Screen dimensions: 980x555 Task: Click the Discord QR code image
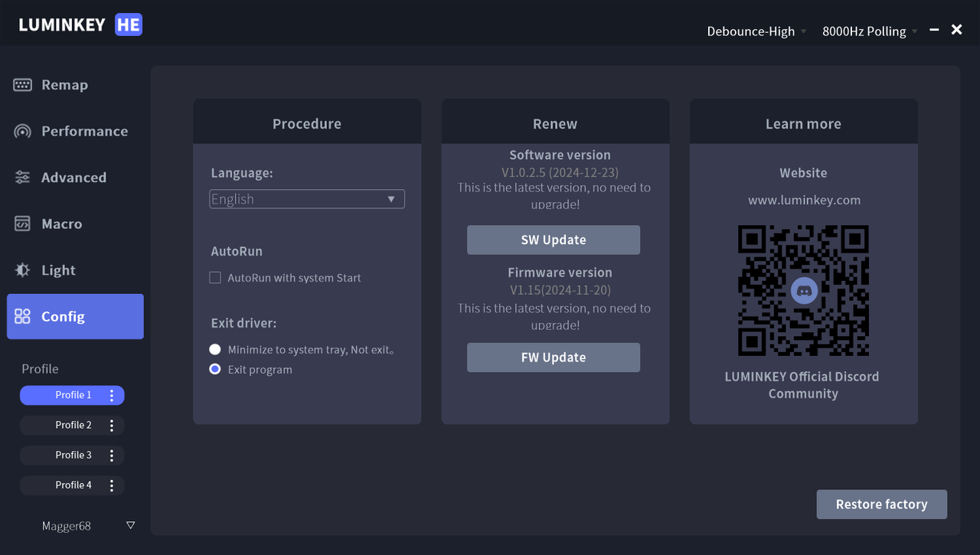point(804,291)
